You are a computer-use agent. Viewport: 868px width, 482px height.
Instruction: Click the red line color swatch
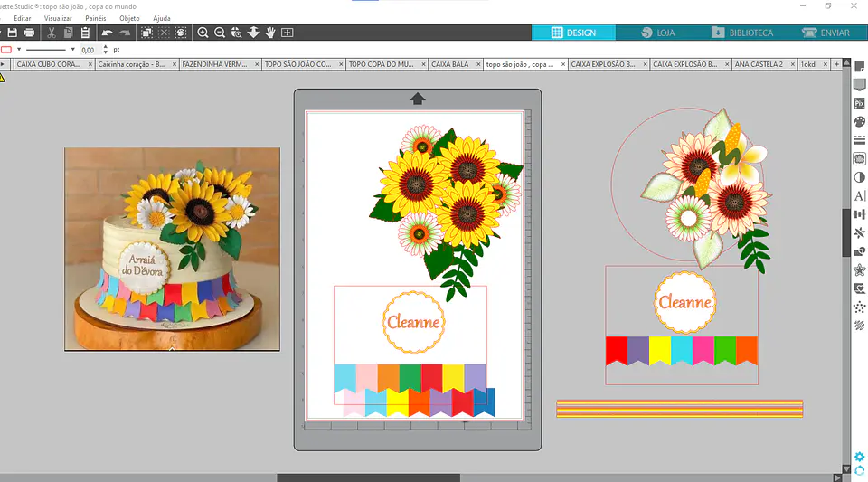point(6,49)
